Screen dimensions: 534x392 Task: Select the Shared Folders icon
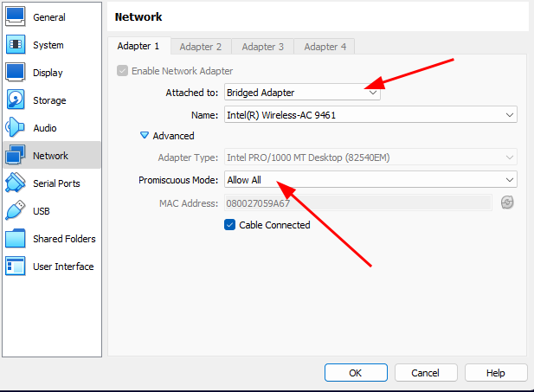[x=16, y=238]
